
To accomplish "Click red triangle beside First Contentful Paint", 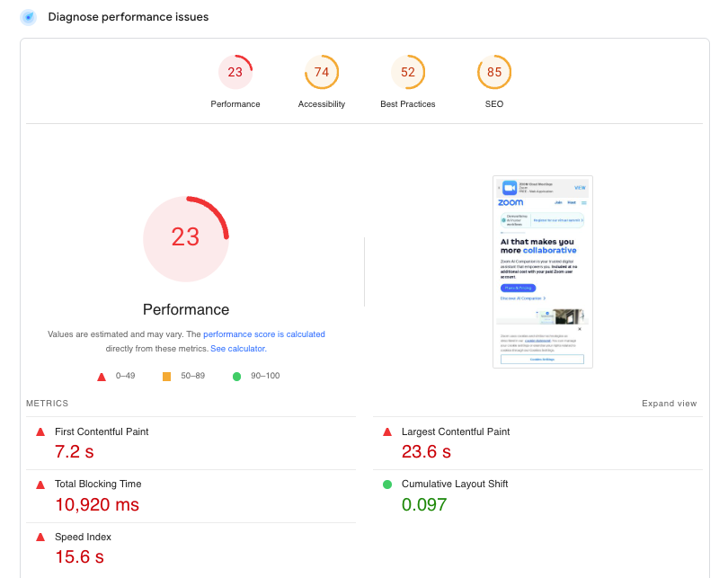I will (x=40, y=431).
